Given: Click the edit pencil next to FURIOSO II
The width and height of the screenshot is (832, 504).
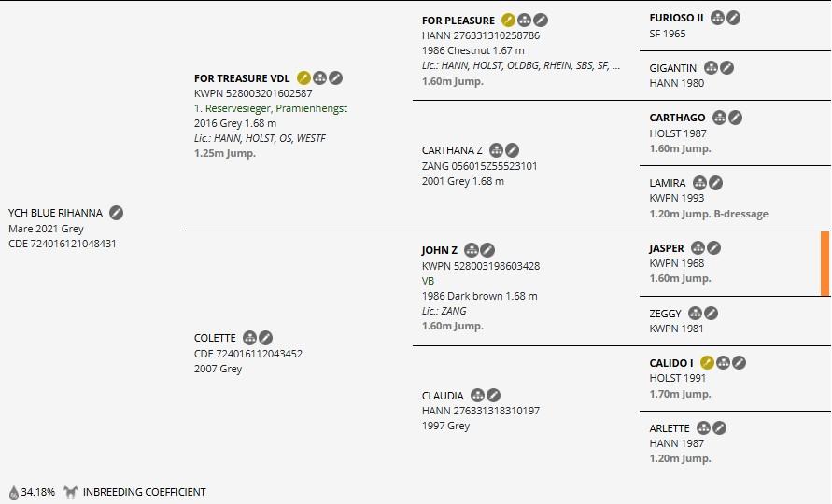Looking at the screenshot, I should (x=733, y=18).
